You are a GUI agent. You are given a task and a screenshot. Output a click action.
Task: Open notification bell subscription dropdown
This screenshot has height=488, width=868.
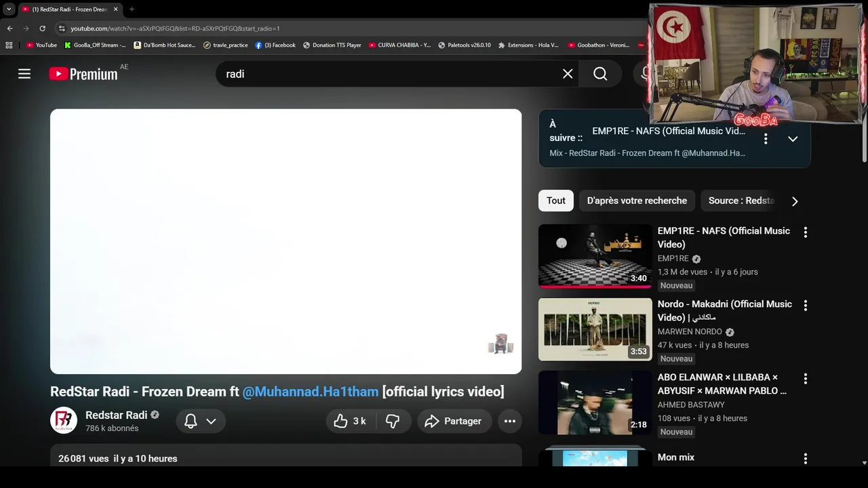click(x=201, y=421)
